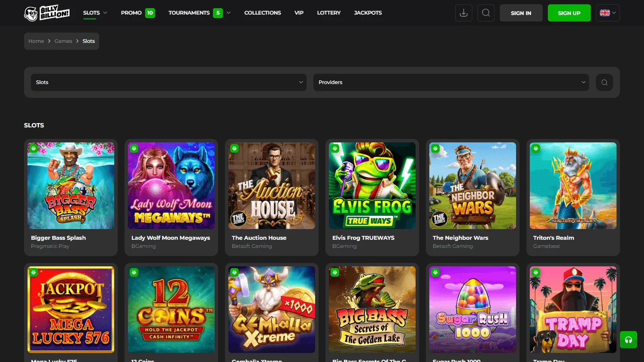Click the SIGN IN button
Image resolution: width=644 pixels, height=362 pixels.
click(521, 13)
